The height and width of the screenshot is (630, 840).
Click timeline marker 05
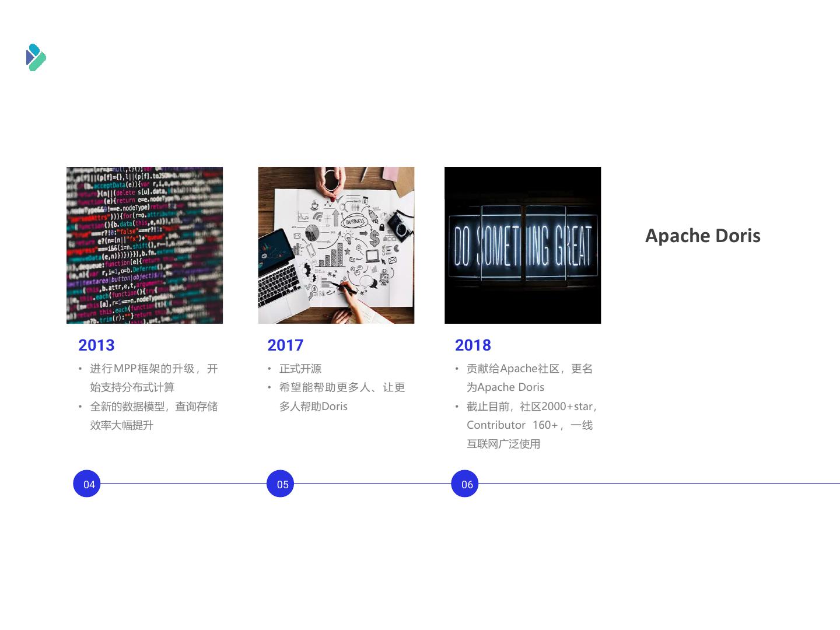281,484
